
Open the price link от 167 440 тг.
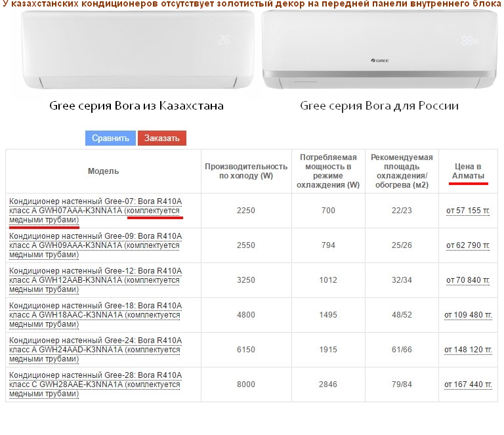tap(468, 384)
